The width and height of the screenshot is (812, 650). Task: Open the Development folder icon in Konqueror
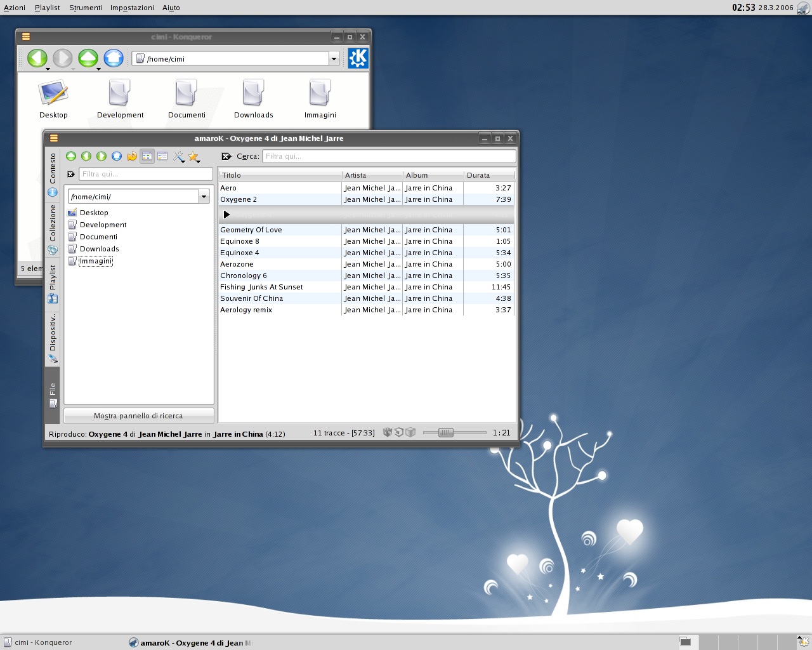coord(120,99)
